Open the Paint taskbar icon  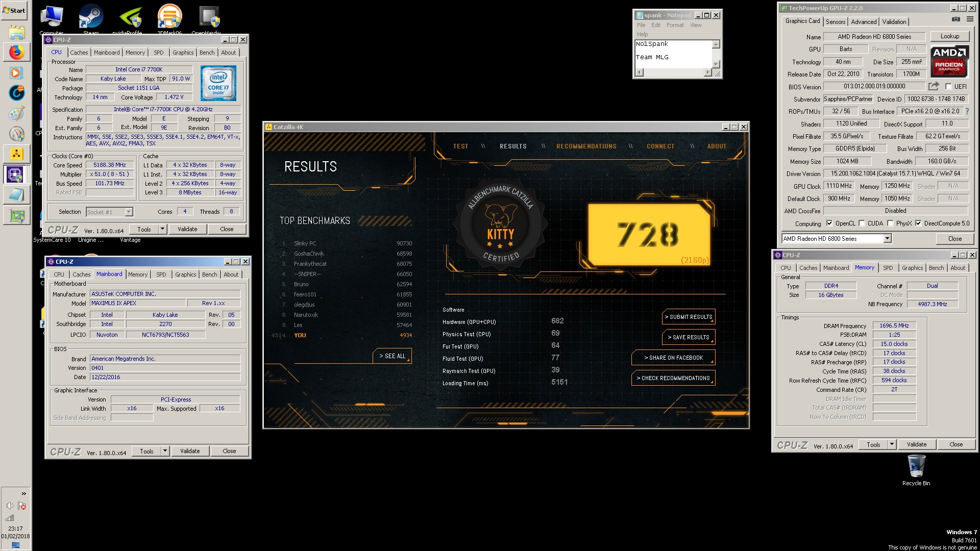17,113
